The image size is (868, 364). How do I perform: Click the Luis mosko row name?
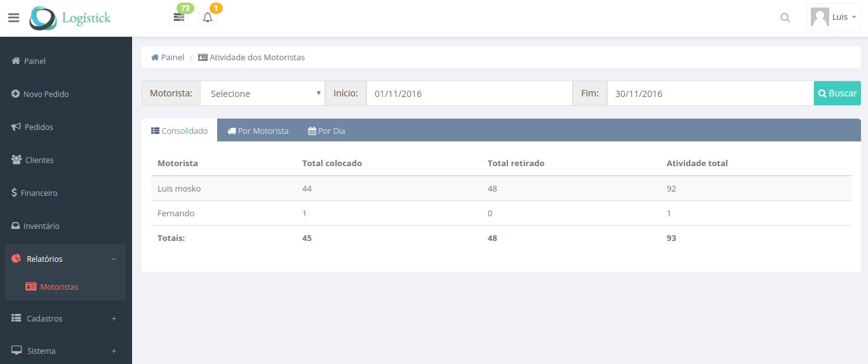tap(179, 188)
